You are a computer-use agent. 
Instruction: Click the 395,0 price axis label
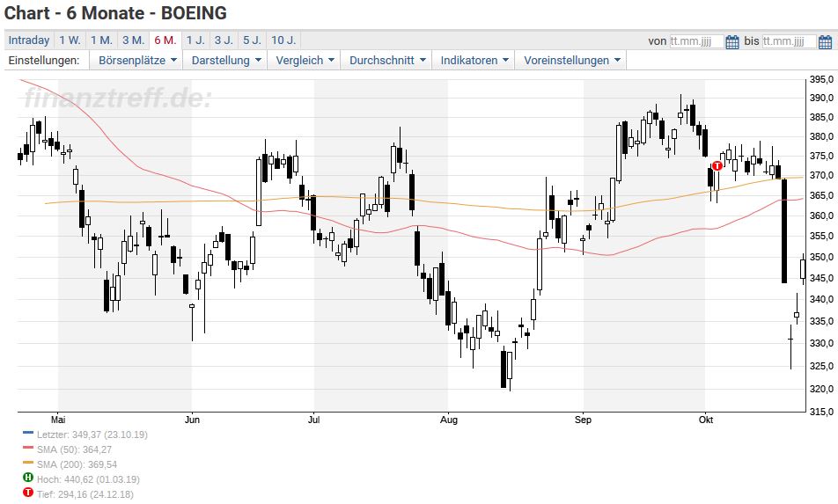[x=821, y=79]
